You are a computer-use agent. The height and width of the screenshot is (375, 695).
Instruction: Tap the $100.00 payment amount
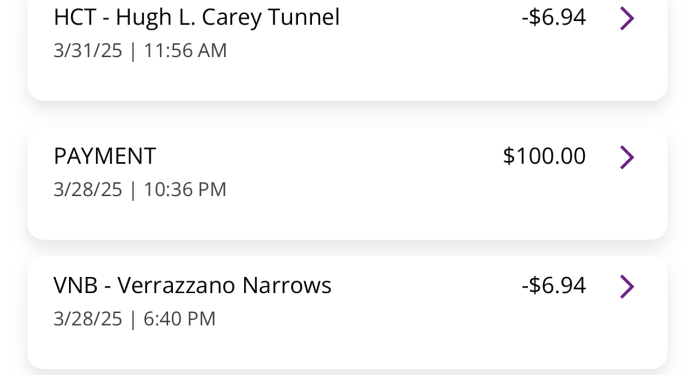click(x=544, y=156)
